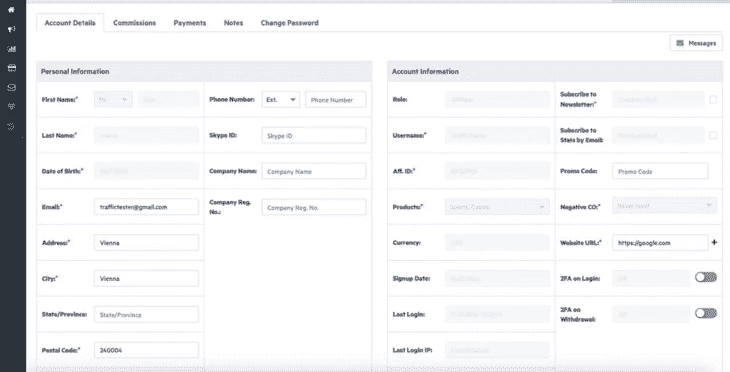This screenshot has height=372, width=730.
Task: Open the home icon in the sidebar
Action: tap(11, 10)
